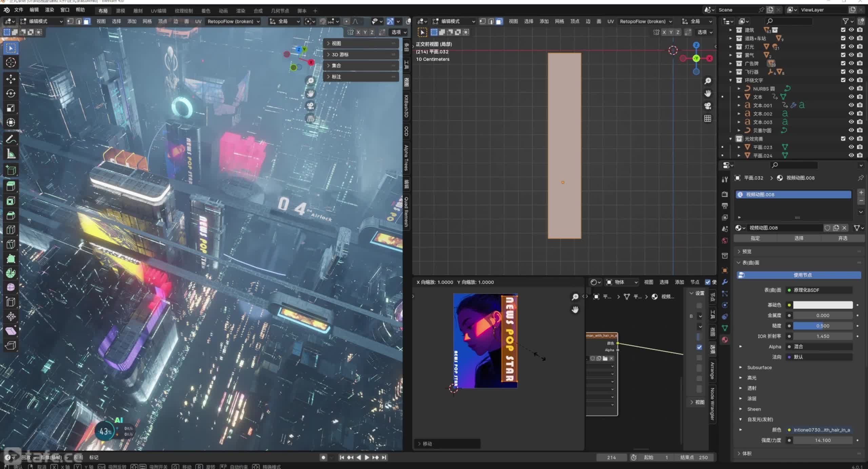The image size is (868, 469).
Task: Open the 帮助 menu
Action: (x=80, y=10)
